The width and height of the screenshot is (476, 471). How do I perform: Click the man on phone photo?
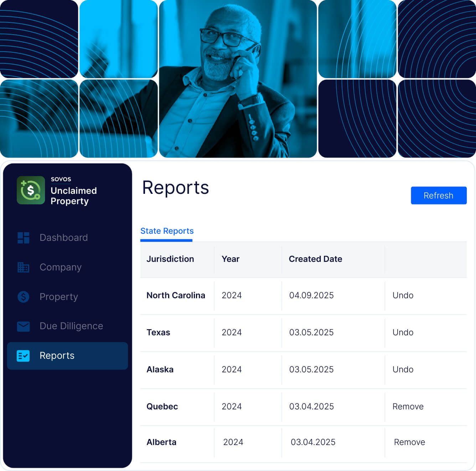pyautogui.click(x=238, y=79)
